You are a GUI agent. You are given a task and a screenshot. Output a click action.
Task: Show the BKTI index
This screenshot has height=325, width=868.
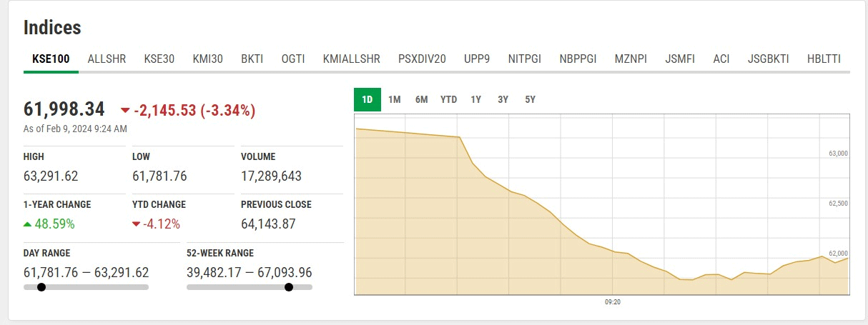(252, 59)
